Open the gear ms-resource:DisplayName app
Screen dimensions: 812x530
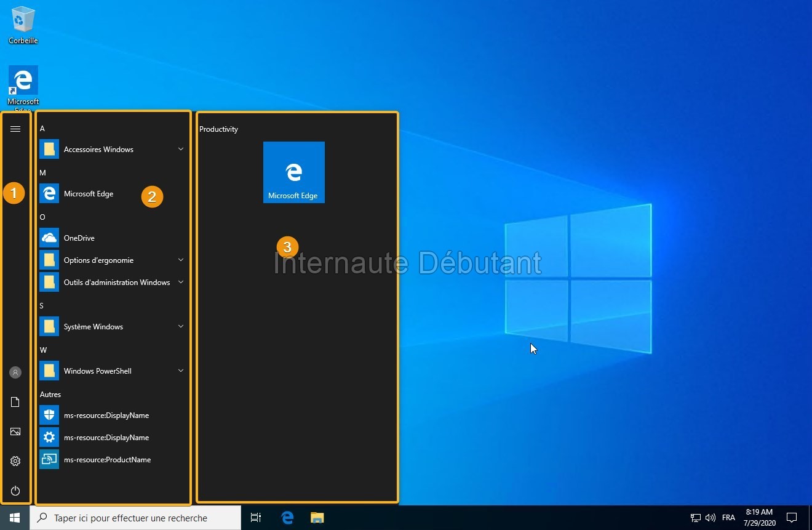point(112,437)
